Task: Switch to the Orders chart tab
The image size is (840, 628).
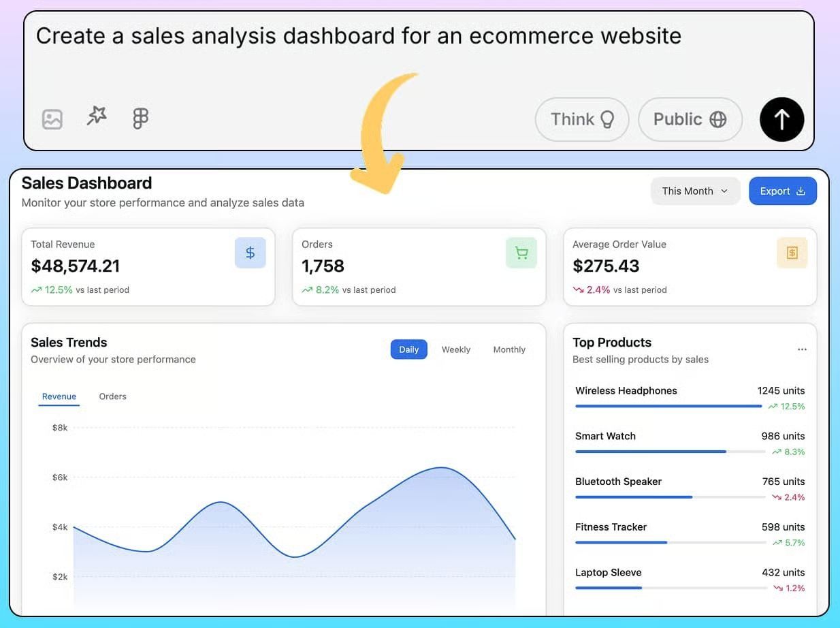Action: click(112, 396)
